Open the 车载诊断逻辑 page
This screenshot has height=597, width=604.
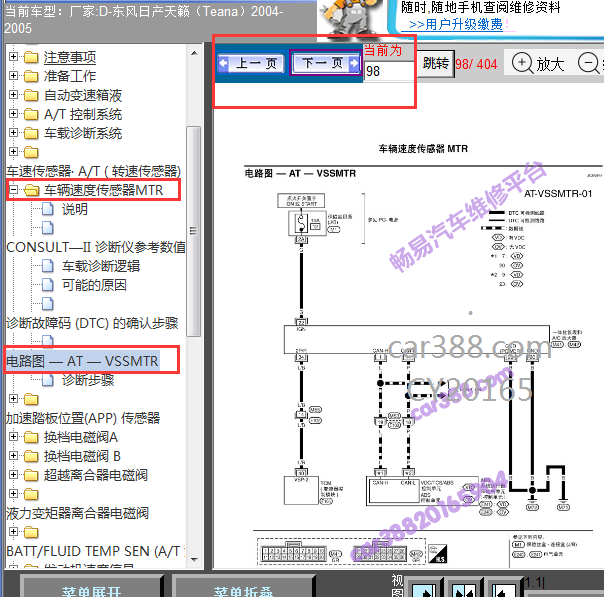coord(101,266)
